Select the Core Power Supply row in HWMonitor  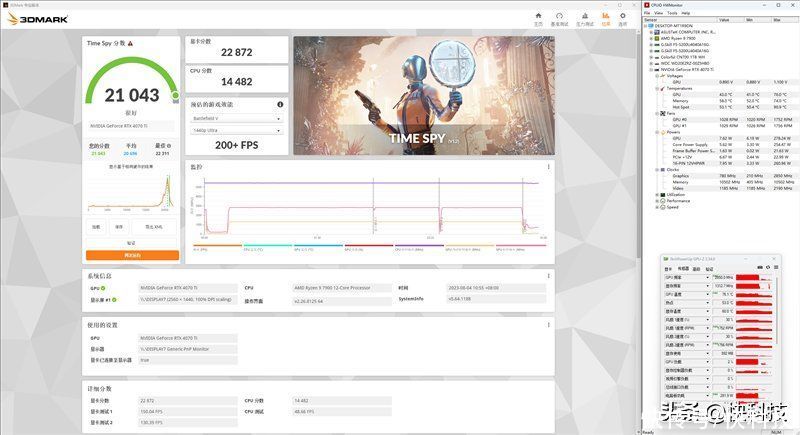[x=734, y=144]
